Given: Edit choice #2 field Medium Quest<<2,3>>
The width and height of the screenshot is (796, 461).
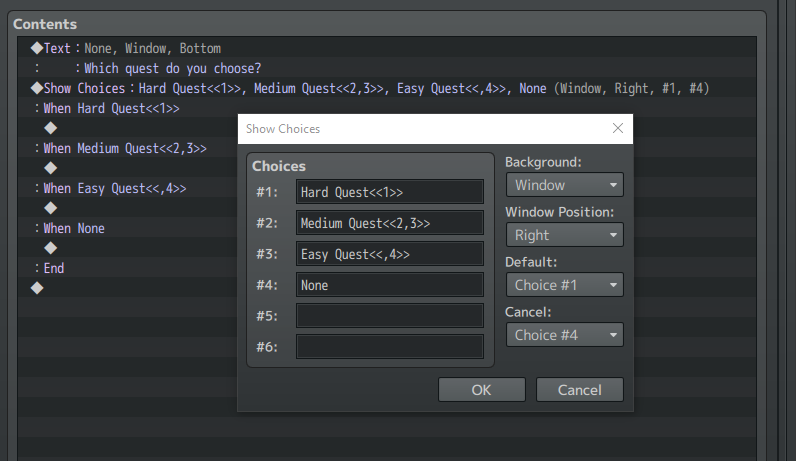Looking at the screenshot, I should (x=390, y=223).
